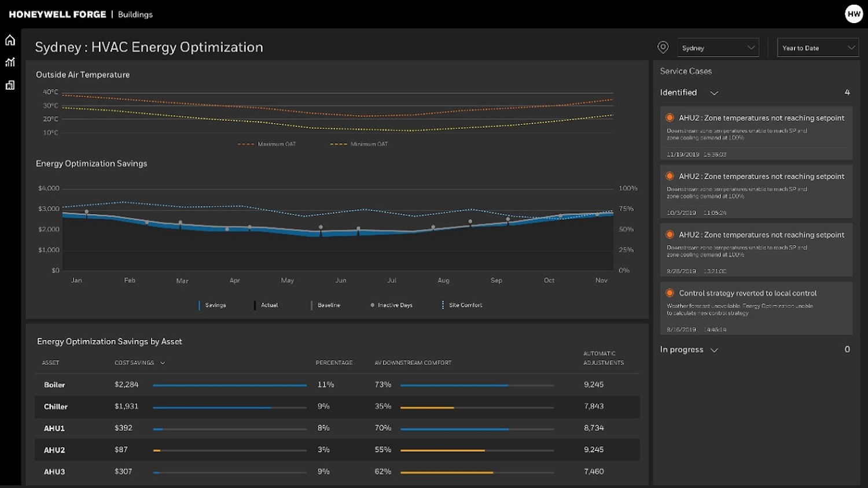
Task: Click Identified count value 4
Action: pos(847,93)
